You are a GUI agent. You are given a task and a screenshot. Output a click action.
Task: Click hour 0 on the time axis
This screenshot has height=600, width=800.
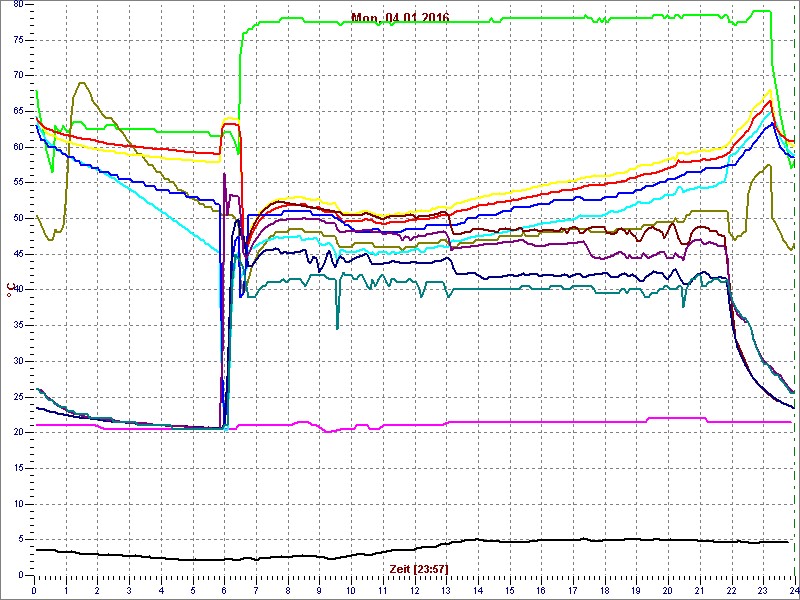[35, 590]
